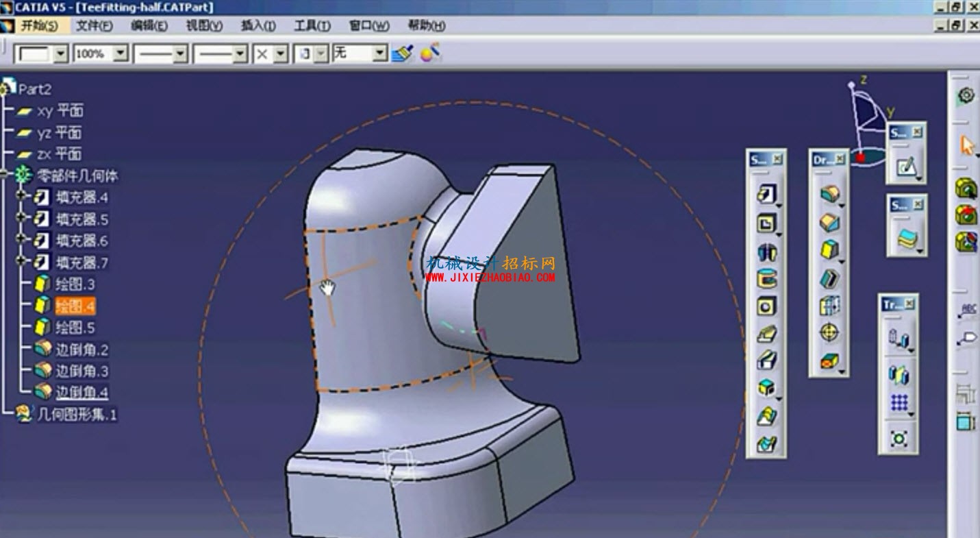Select the xy 平面 plane
Viewport: 980px width, 538px height.
pyautogui.click(x=60, y=111)
